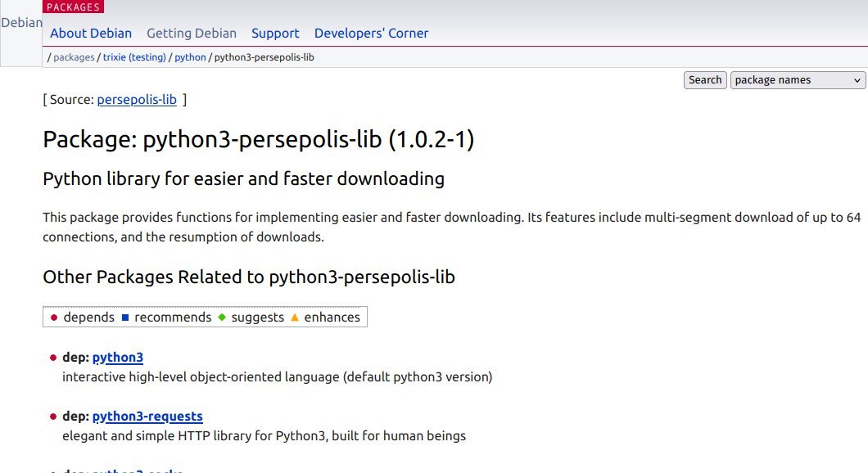
Task: Open the persepolis-lib source package link
Action: 137,100
